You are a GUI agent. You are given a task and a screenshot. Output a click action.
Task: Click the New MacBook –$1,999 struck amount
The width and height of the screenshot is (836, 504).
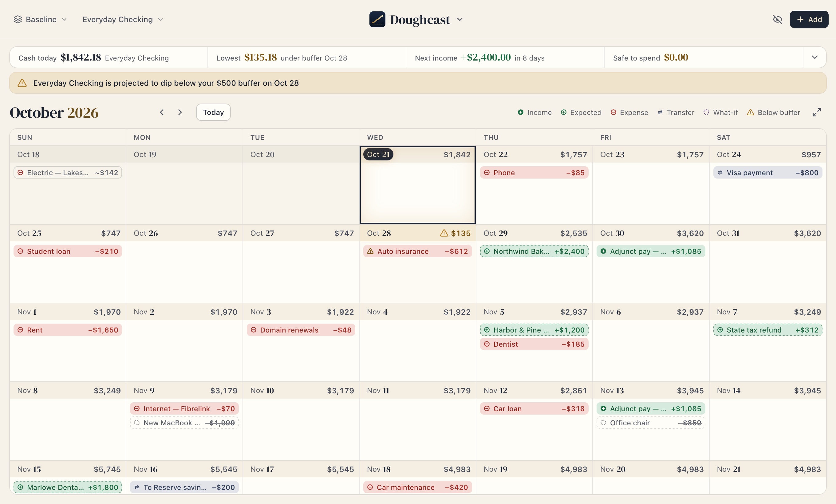(x=220, y=423)
